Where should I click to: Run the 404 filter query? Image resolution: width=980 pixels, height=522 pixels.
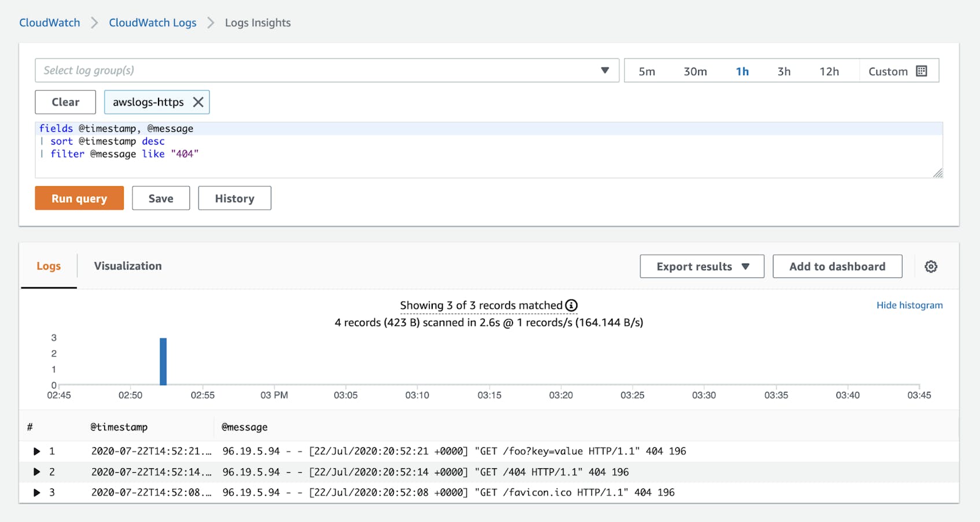coord(79,198)
